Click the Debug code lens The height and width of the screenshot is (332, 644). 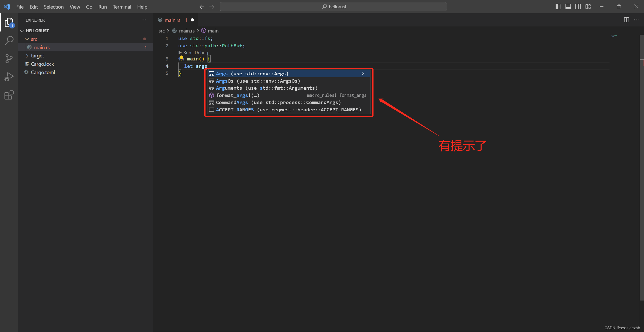coord(201,52)
